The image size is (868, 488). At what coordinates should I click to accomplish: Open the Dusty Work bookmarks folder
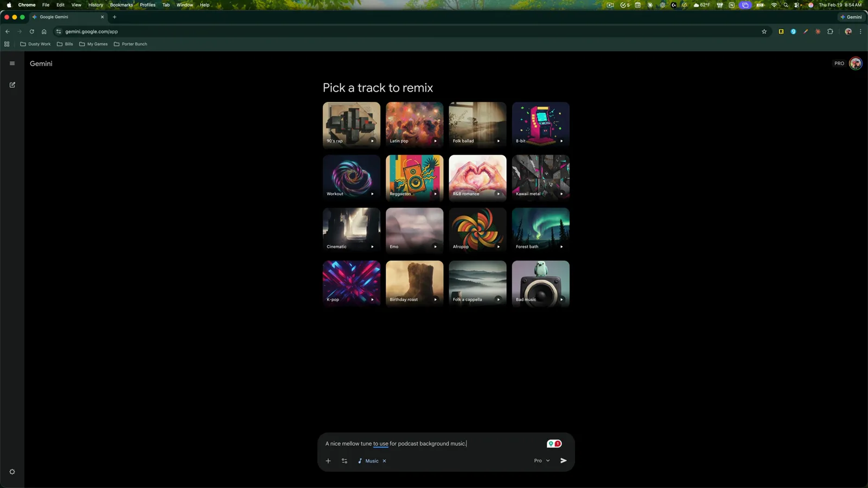click(x=35, y=44)
